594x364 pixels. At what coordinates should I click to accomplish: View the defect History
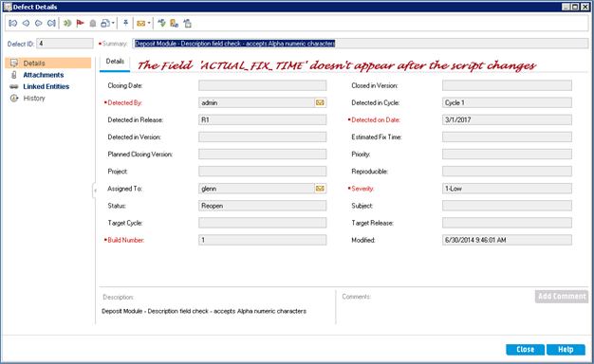point(34,99)
